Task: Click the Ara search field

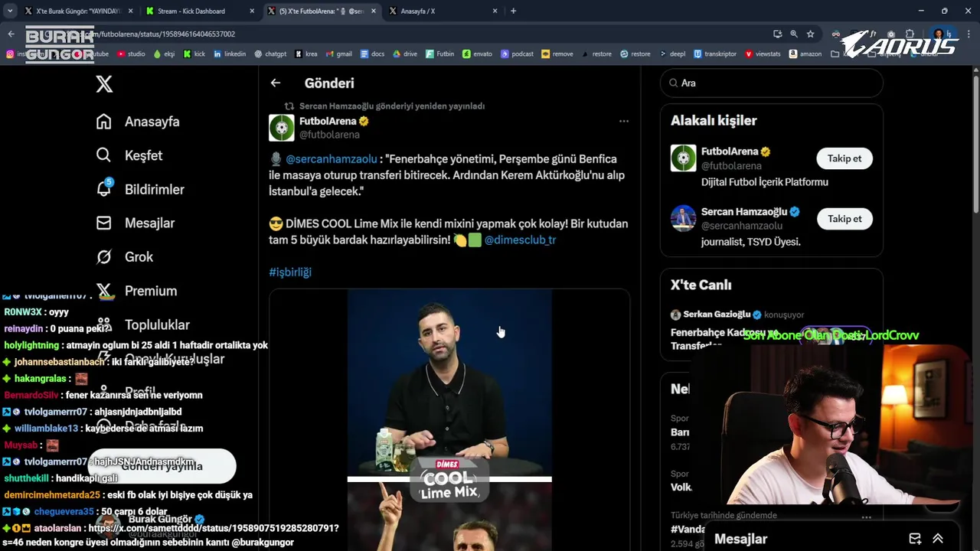Action: tap(772, 83)
